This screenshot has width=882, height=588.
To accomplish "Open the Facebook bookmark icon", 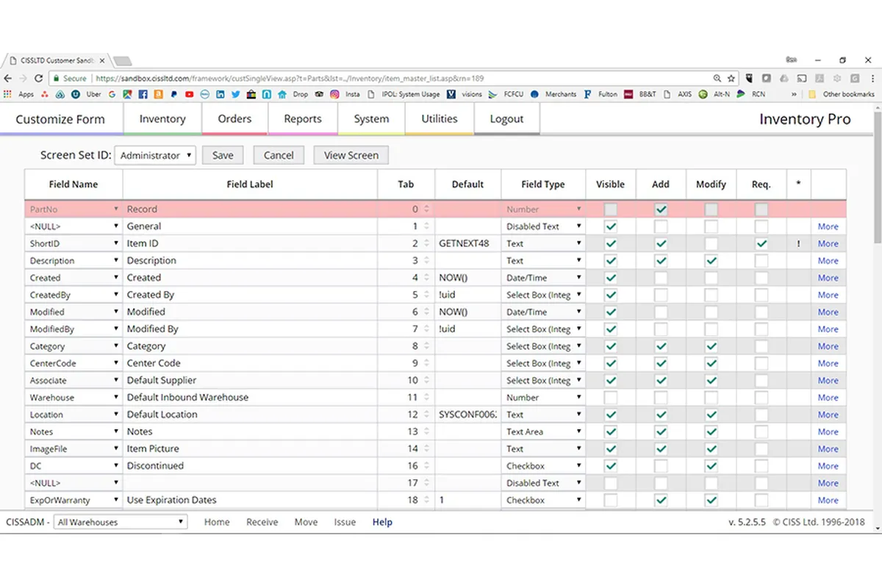I will pos(143,94).
